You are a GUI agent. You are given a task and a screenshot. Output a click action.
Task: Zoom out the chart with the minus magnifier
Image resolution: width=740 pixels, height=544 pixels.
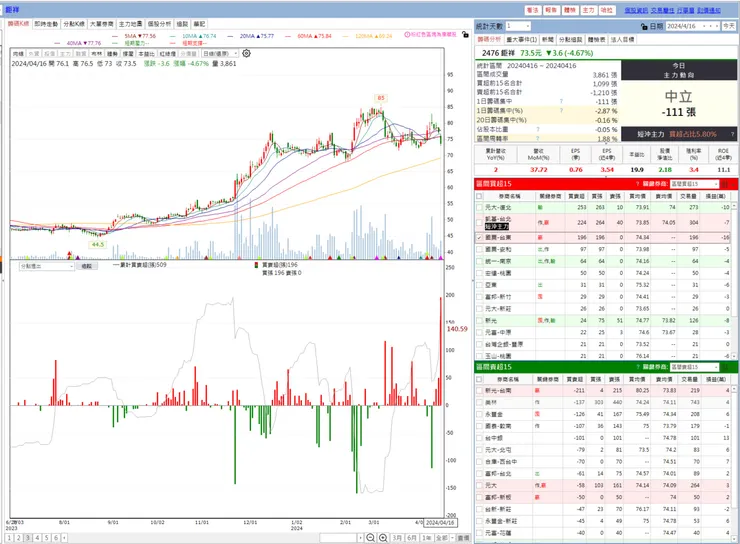pos(370,538)
